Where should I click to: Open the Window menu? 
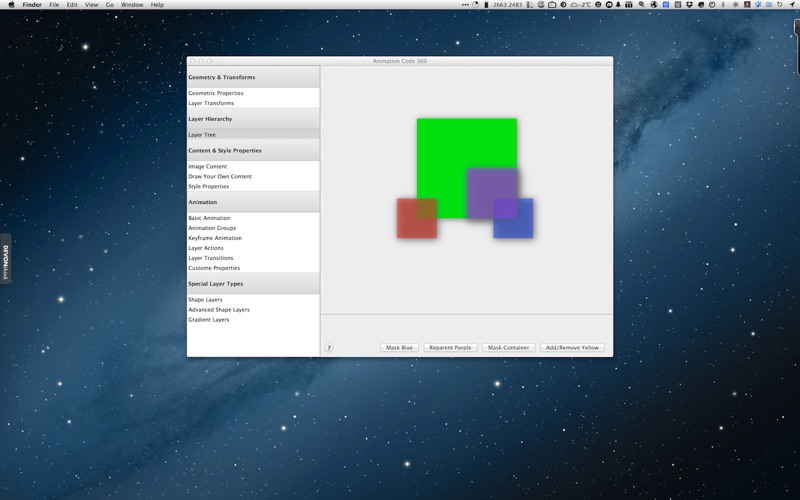[x=132, y=5]
